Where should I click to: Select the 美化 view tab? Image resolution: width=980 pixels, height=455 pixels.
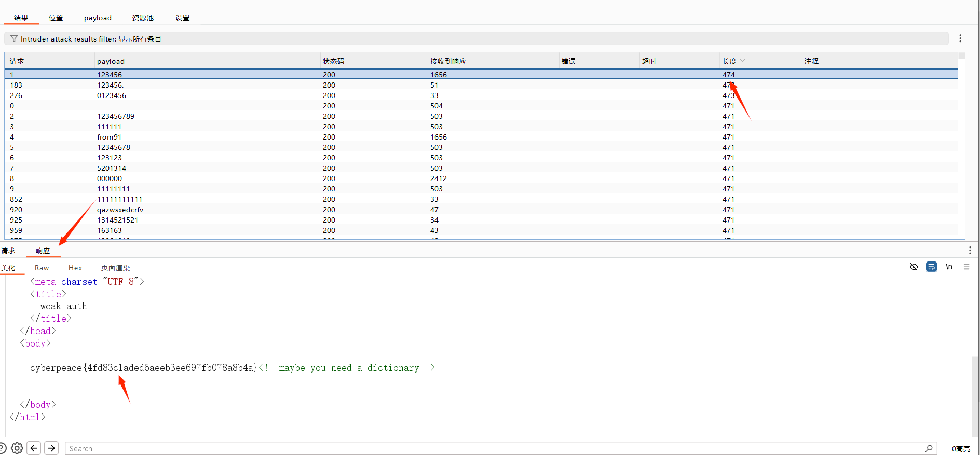(x=8, y=268)
